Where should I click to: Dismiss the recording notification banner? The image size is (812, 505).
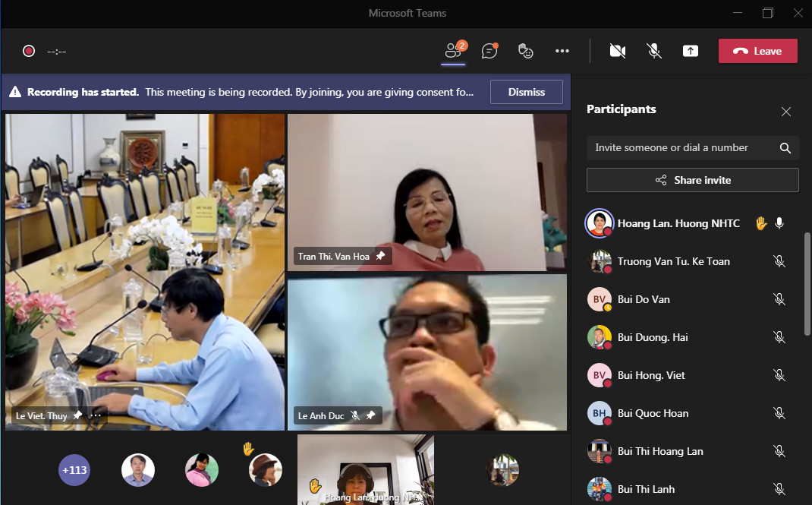point(526,92)
